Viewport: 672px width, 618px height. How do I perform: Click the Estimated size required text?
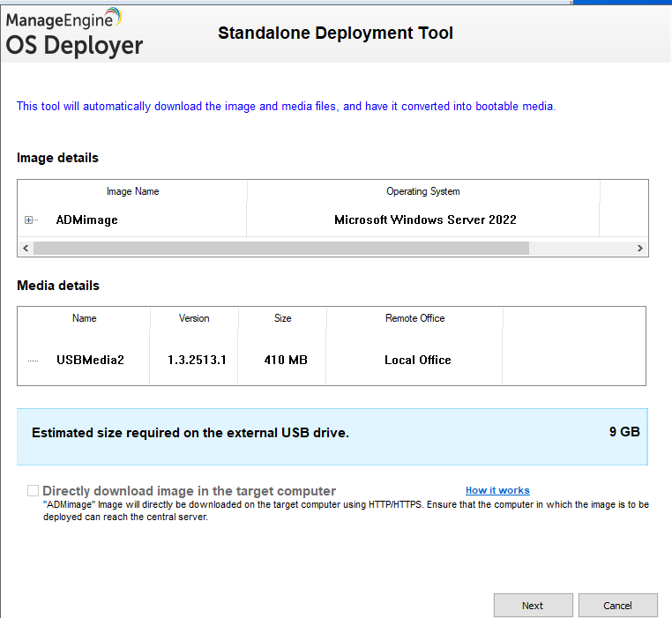190,433
